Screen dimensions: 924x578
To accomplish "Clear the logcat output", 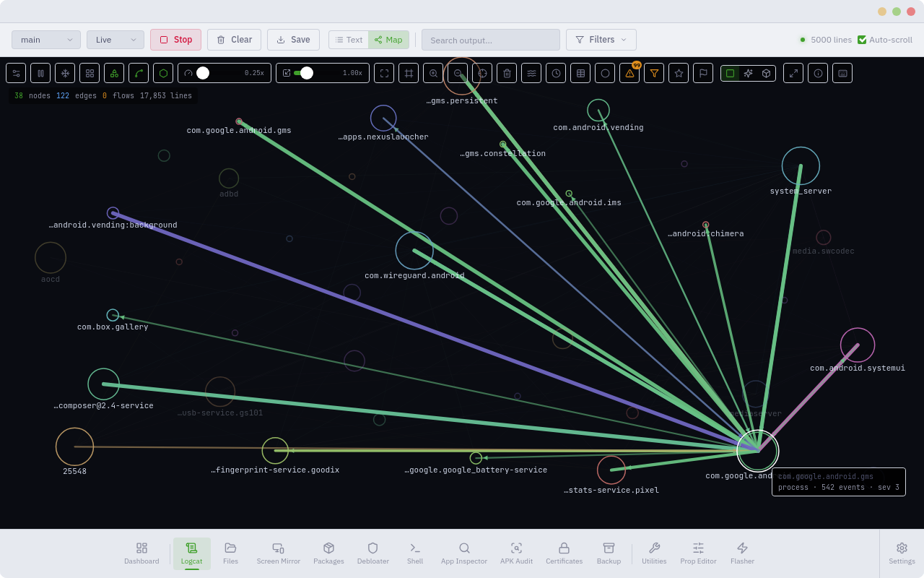I will (x=234, y=40).
